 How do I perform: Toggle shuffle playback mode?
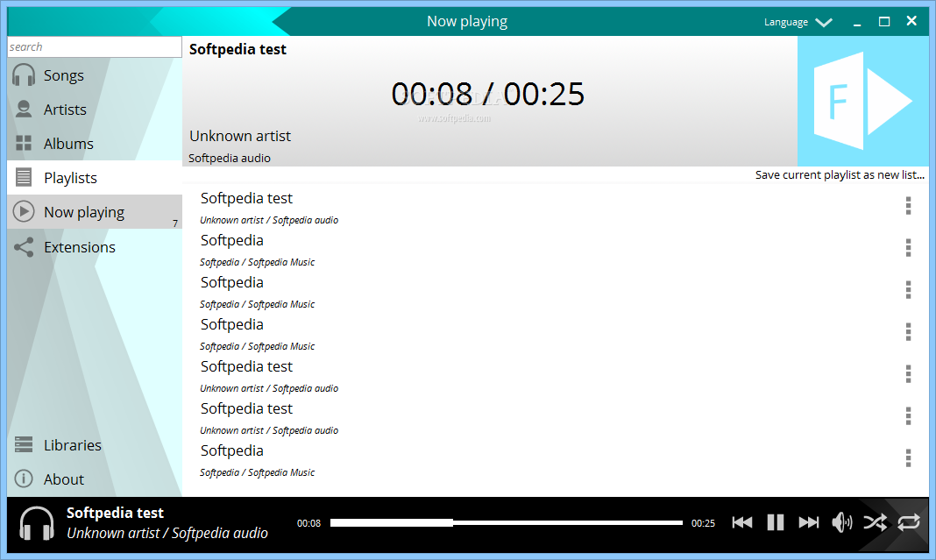(876, 523)
